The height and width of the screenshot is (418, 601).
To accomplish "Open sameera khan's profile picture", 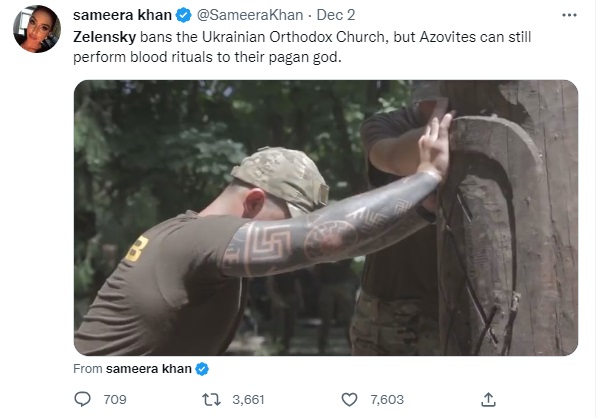I will 37,29.
